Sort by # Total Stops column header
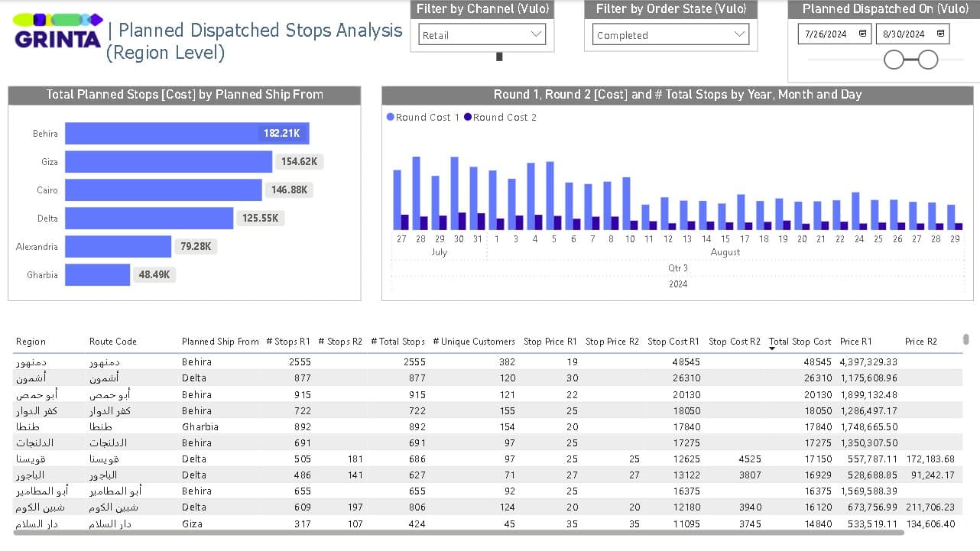Screen dimensions: 980x551 click(x=398, y=342)
